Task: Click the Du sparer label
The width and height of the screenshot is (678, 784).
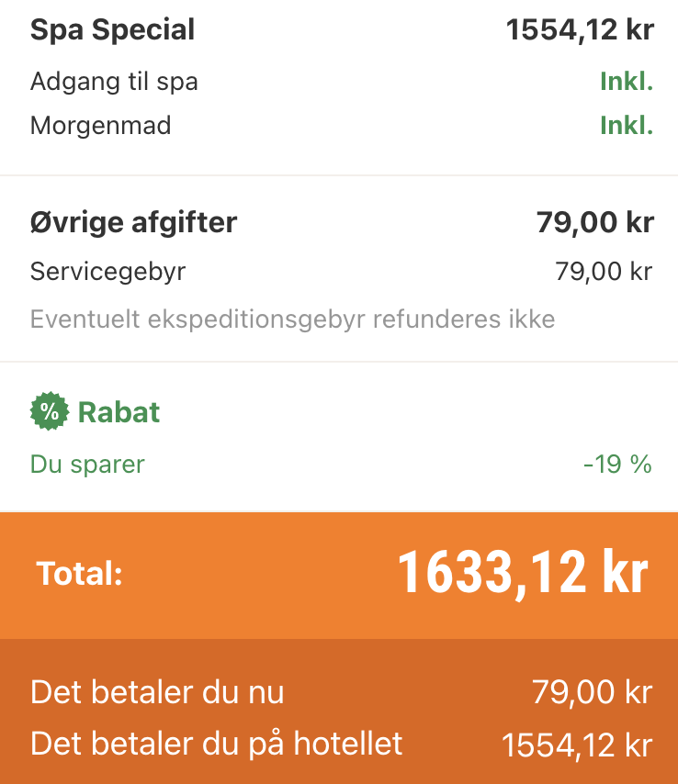Action: [x=87, y=465]
